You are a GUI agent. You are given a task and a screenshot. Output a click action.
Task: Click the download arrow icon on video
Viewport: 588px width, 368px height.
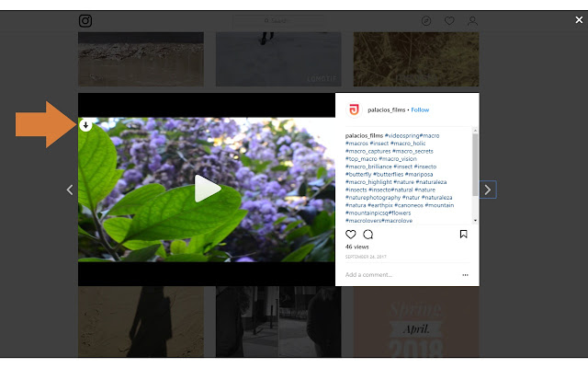point(85,125)
